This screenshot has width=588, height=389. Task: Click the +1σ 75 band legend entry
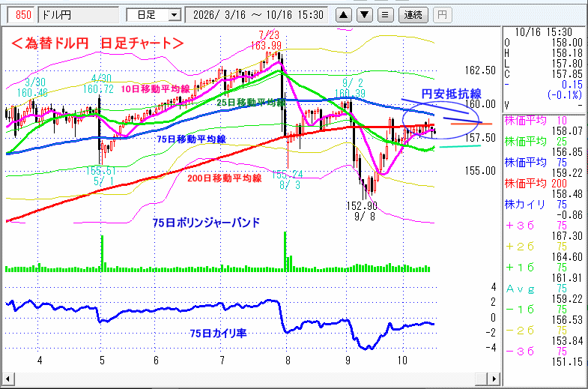(x=536, y=268)
